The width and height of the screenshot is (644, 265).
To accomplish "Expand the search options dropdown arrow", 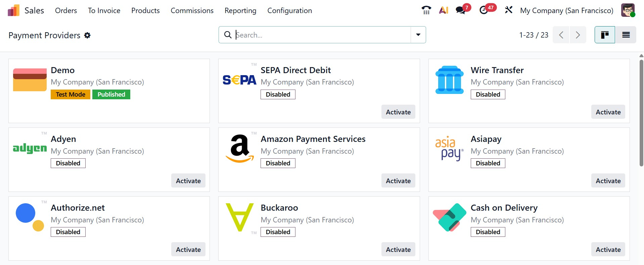I will [x=418, y=35].
